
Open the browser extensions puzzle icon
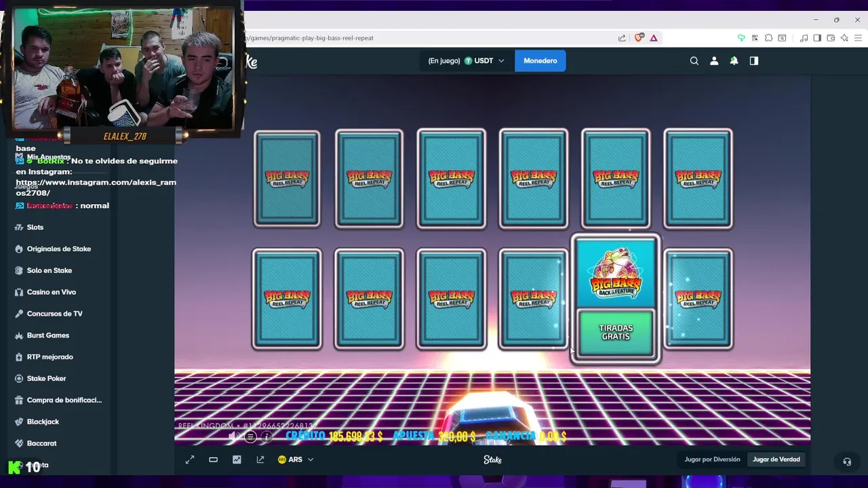[x=768, y=38]
